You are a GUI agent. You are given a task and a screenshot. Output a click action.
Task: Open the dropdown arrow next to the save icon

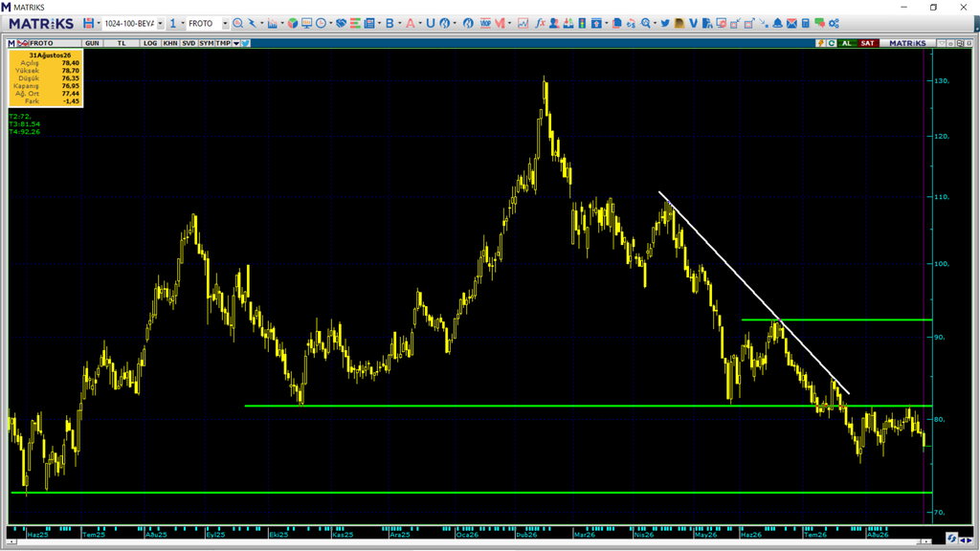click(99, 23)
